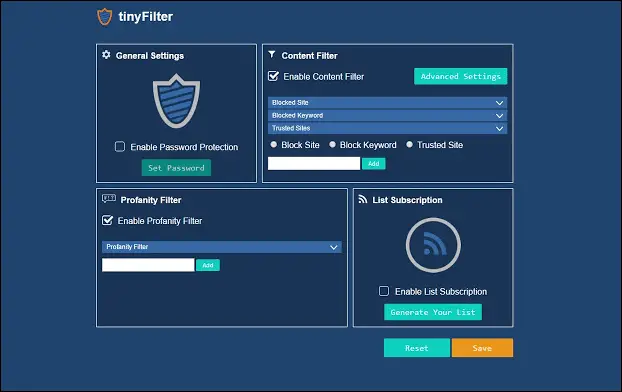Click Generate Your List button
Image resolution: width=622 pixels, height=392 pixels.
(x=433, y=312)
